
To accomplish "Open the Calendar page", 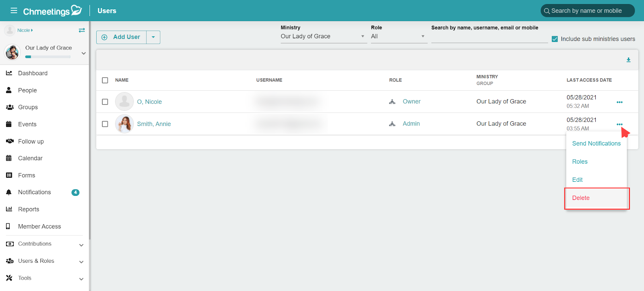I will coord(30,158).
